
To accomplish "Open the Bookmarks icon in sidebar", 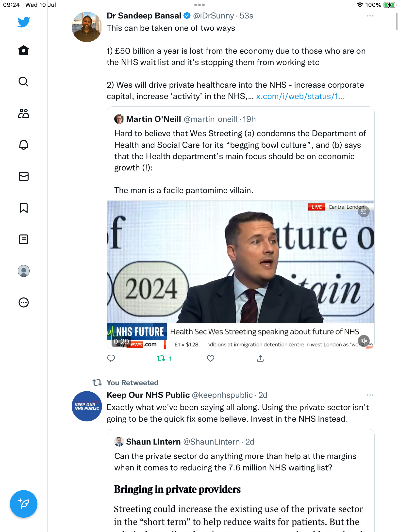I will [24, 208].
